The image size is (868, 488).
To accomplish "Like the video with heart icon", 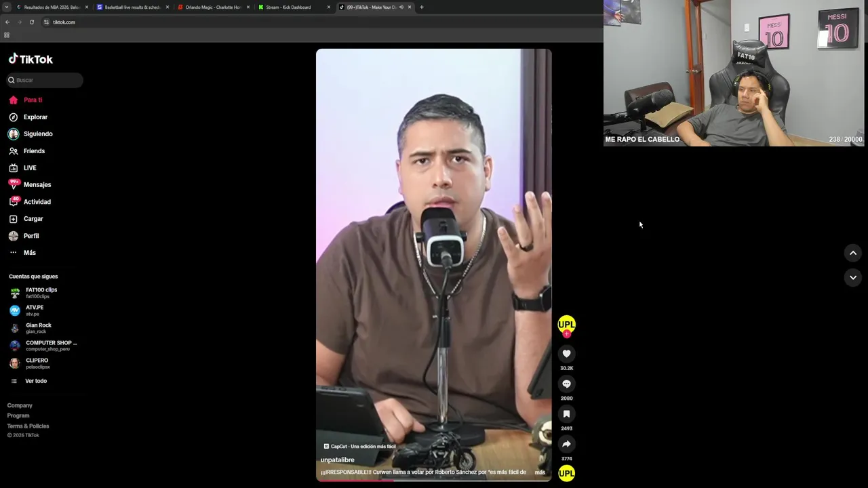I will click(566, 354).
